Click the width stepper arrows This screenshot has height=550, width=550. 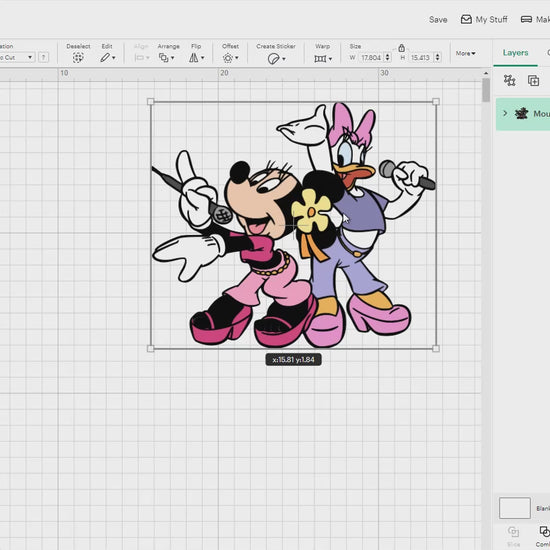coord(388,57)
